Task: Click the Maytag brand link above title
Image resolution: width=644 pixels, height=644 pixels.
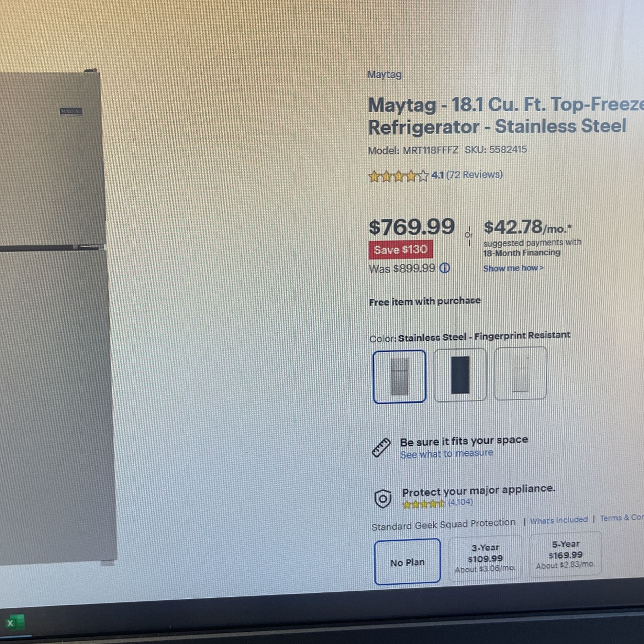Action: tap(385, 74)
